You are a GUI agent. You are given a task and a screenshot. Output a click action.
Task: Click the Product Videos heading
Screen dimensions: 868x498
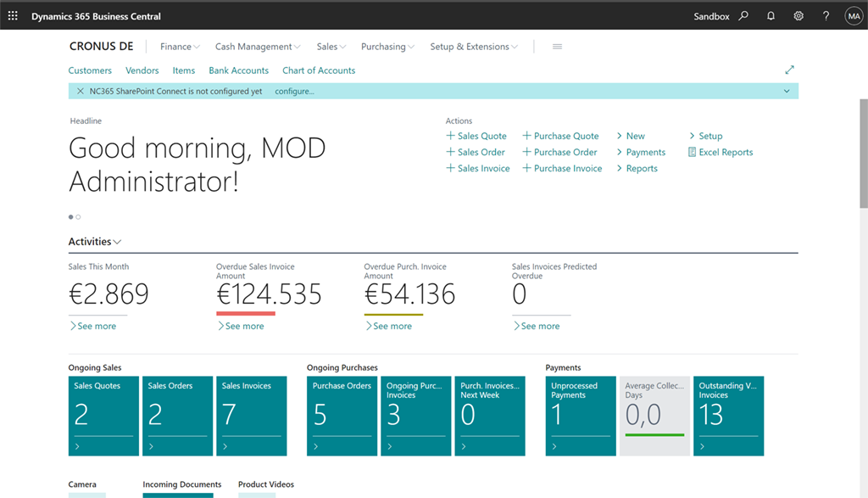click(x=265, y=484)
